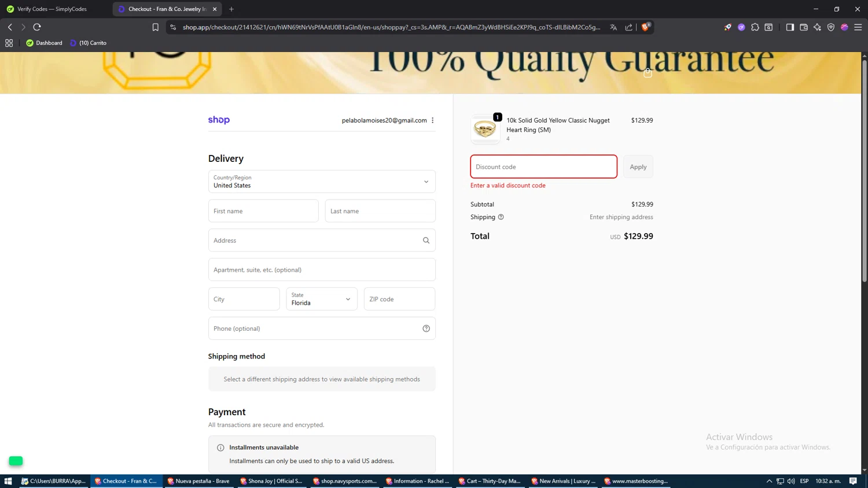The image size is (868, 488).
Task: Switch to Information - Rachel taskbar window
Action: [x=417, y=481]
